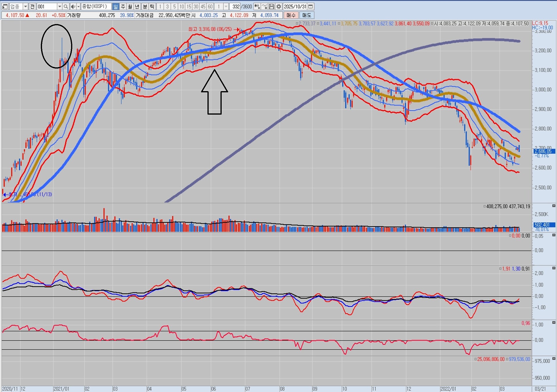This screenshot has height=392, width=557.
Task: Click the volume panel corner collapse box
Action: [554, 206]
